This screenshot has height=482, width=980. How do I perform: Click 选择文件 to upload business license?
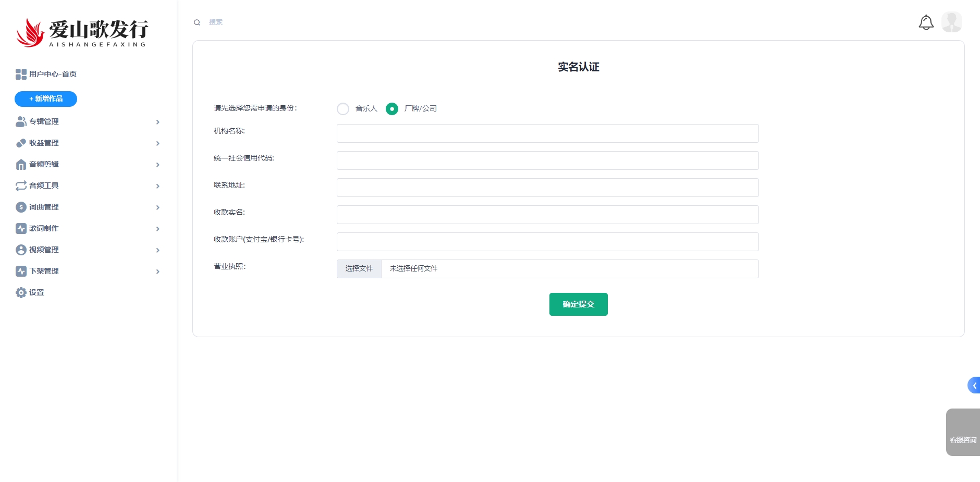(x=359, y=269)
